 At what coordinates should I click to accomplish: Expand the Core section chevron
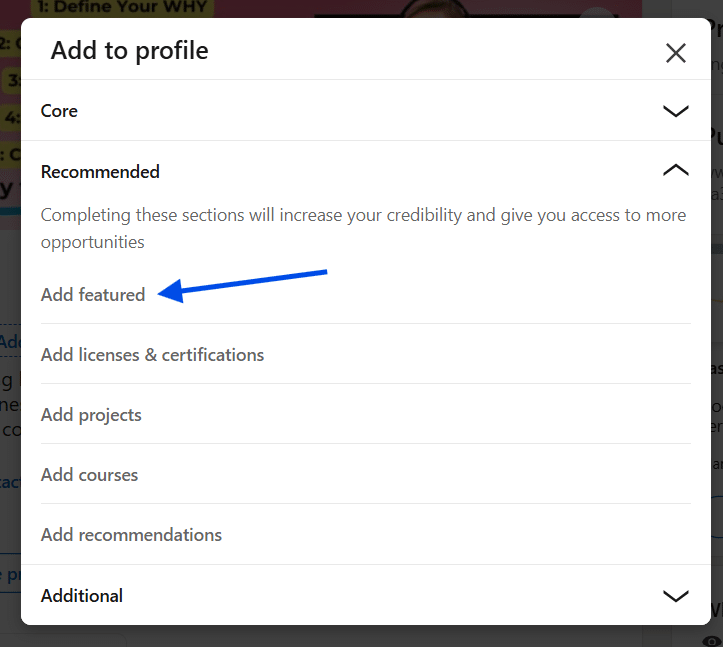pos(676,111)
